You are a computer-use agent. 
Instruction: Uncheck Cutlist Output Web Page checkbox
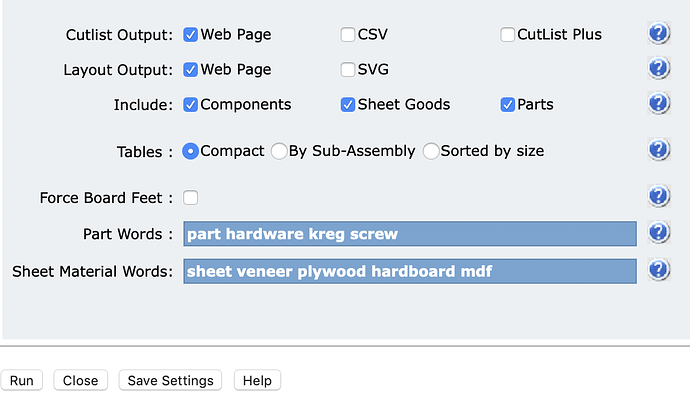[x=190, y=34]
